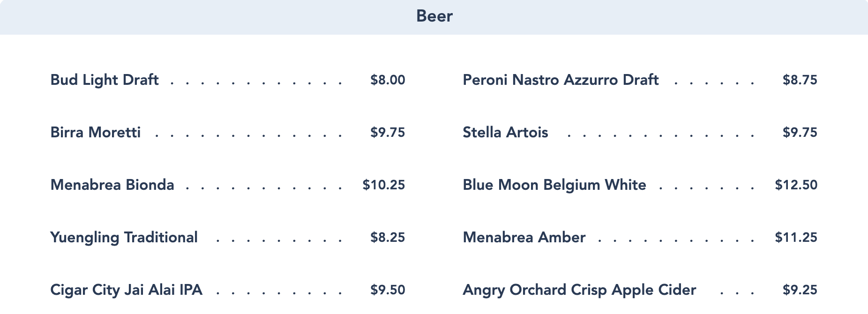The height and width of the screenshot is (314, 868).
Task: Pick Cigar City Jai Alai IPA
Action: click(x=126, y=290)
